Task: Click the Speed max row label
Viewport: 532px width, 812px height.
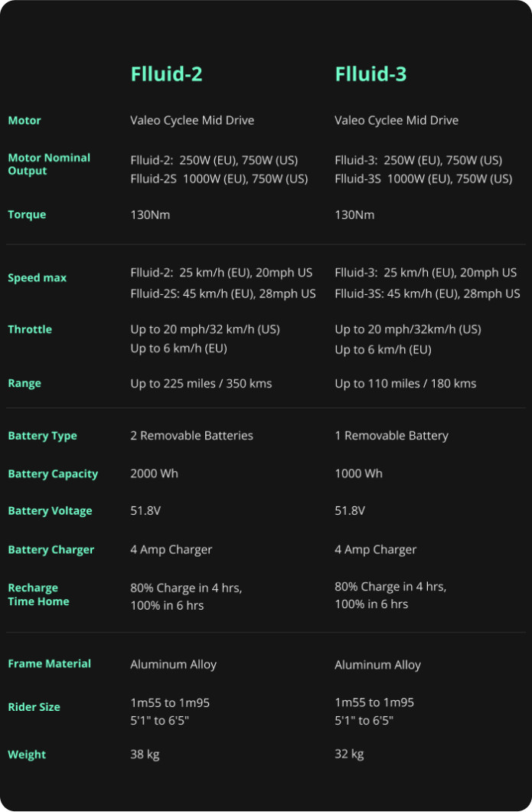Action: (x=37, y=278)
